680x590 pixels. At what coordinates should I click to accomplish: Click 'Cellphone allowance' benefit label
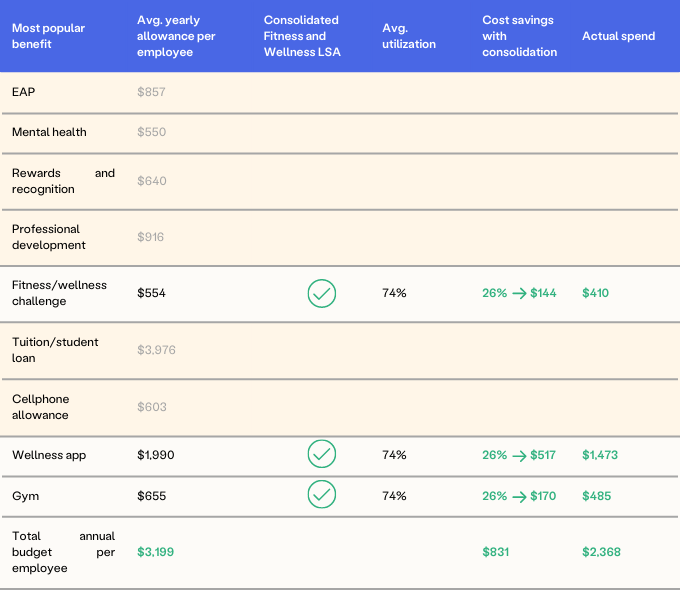(40, 407)
